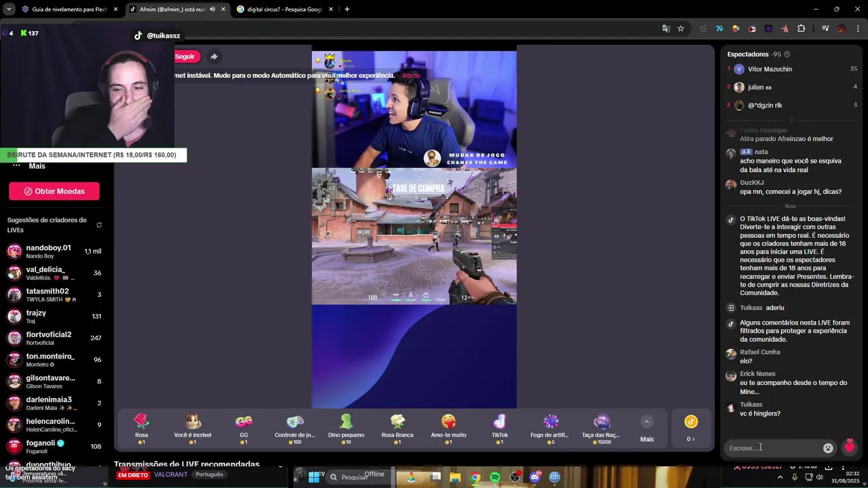Close the Afreim TikTok live tab

point(223,9)
